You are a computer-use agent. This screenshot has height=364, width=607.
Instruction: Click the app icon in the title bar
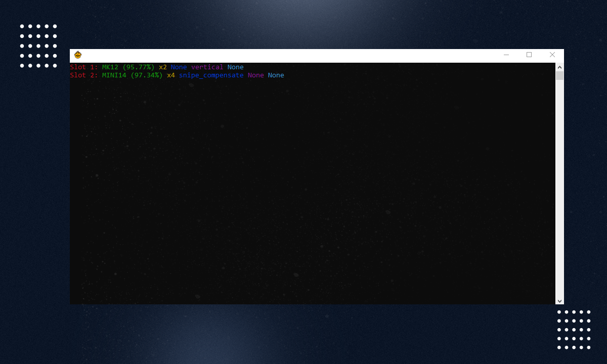pyautogui.click(x=78, y=55)
